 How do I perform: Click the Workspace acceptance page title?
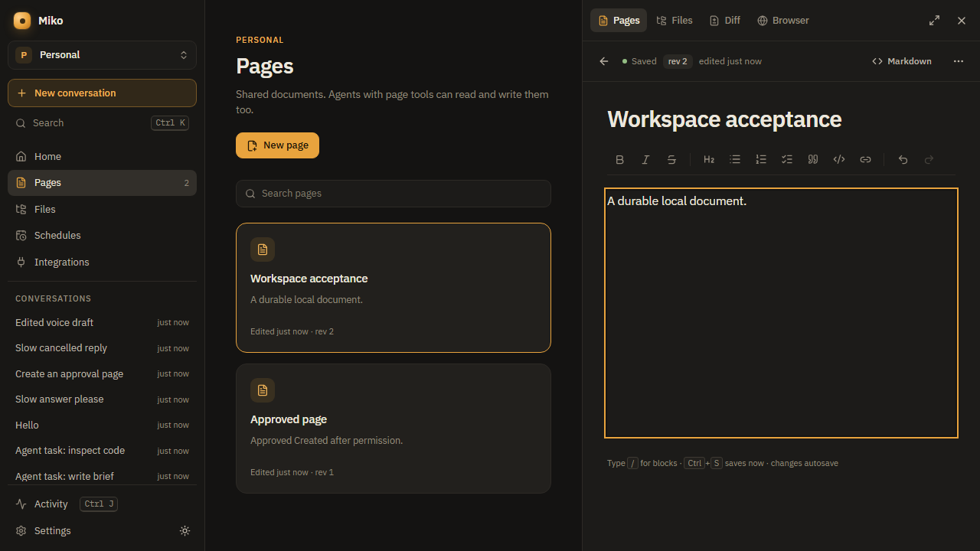tap(724, 119)
